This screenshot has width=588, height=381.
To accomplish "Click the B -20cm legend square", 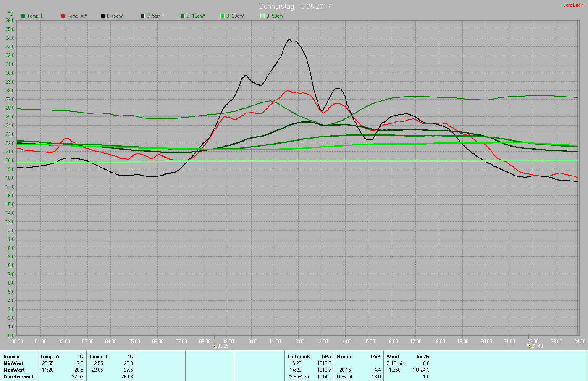I will click(223, 16).
